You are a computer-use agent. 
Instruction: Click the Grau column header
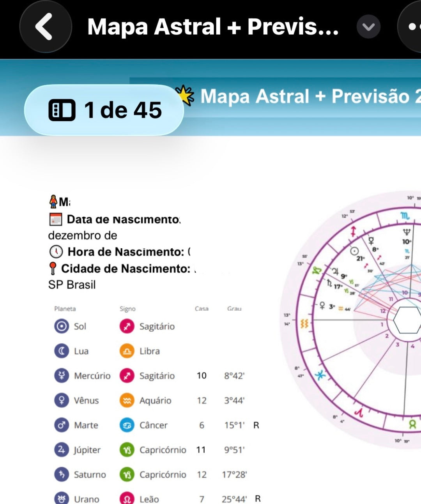(234, 309)
